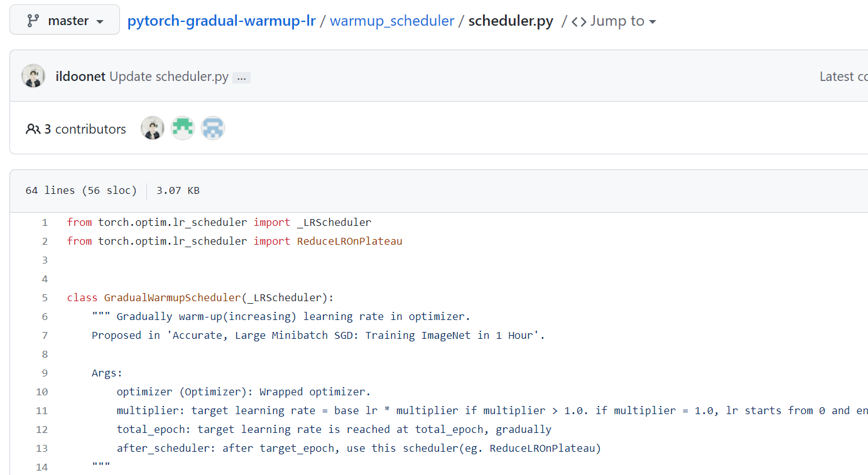Click the code <> icon before Jump to
This screenshot has height=475, width=868.
pyautogui.click(x=578, y=20)
